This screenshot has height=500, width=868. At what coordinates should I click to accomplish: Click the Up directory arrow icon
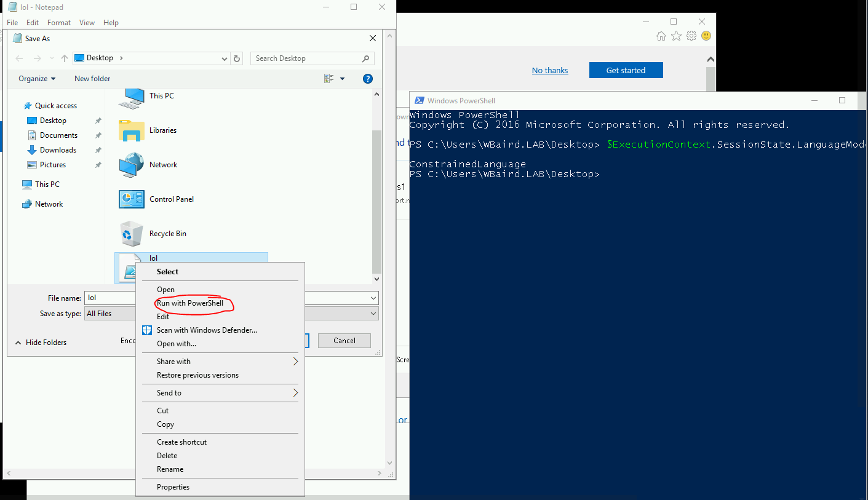(x=65, y=58)
